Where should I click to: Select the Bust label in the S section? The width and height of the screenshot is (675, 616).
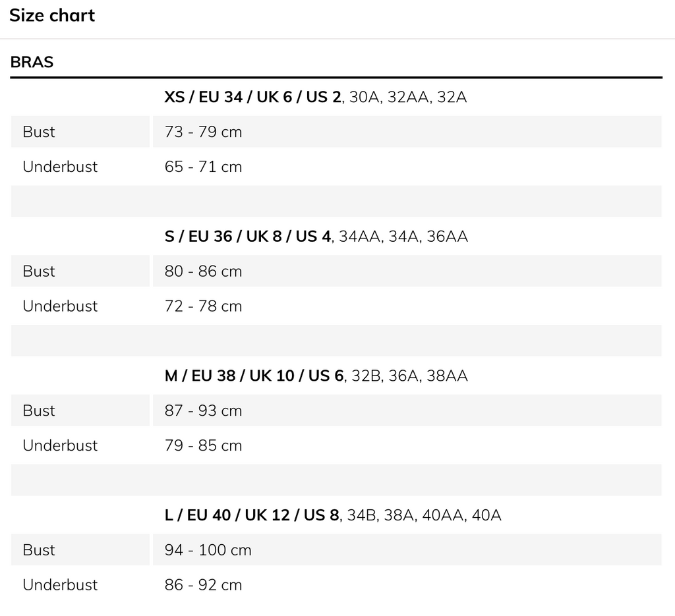point(39,271)
